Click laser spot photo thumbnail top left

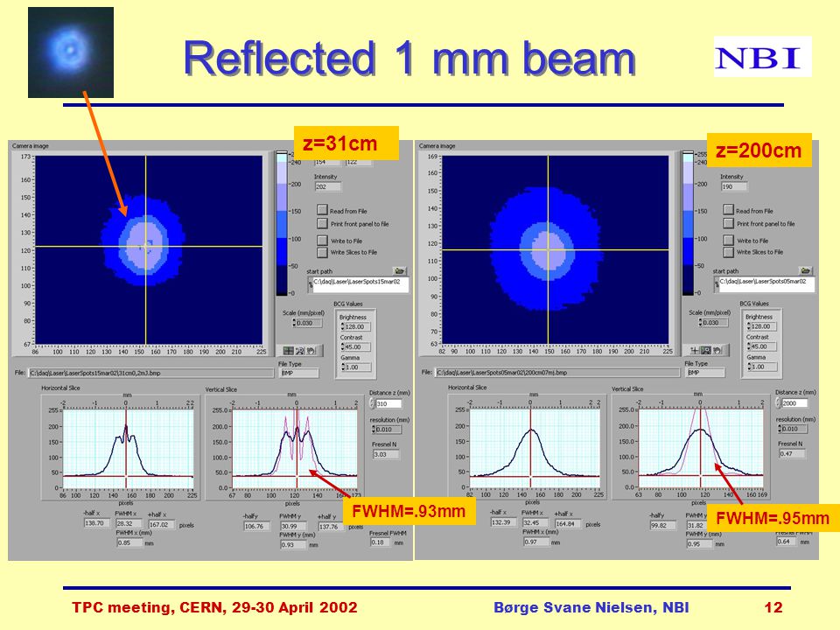pos(71,52)
